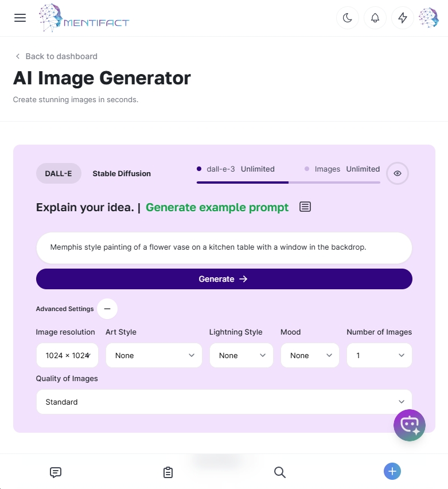Click the idea prompt text field
Viewport: 448px width, 489px height.
click(224, 247)
